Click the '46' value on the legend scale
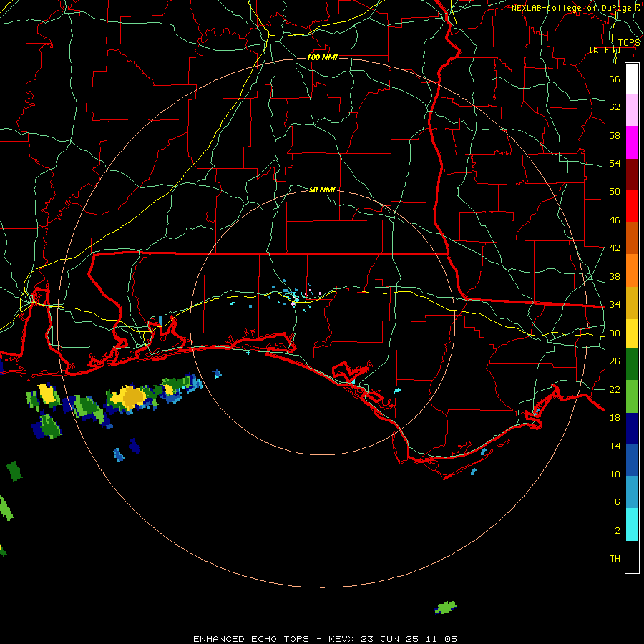The height and width of the screenshot is (644, 644). [x=615, y=220]
